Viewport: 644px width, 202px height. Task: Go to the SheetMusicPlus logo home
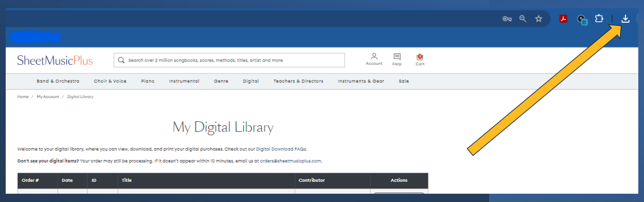click(55, 60)
